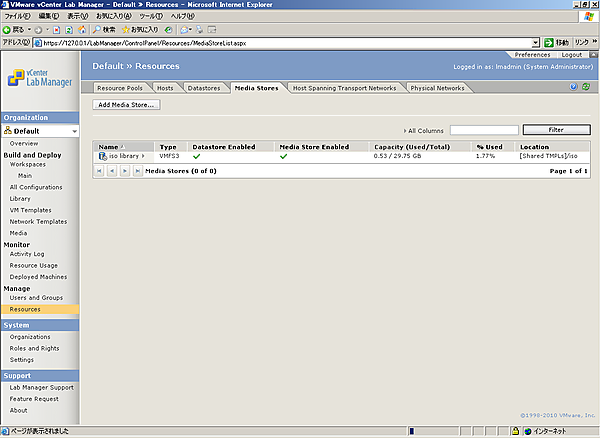Screen dimensions: 600x438
Task: Sort by Capacity (Used/Total) column header
Action: click(412, 147)
